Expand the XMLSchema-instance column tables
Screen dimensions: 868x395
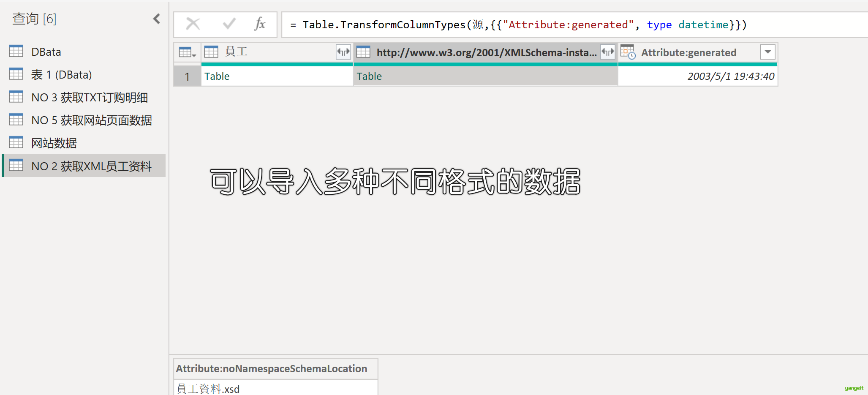click(x=607, y=52)
